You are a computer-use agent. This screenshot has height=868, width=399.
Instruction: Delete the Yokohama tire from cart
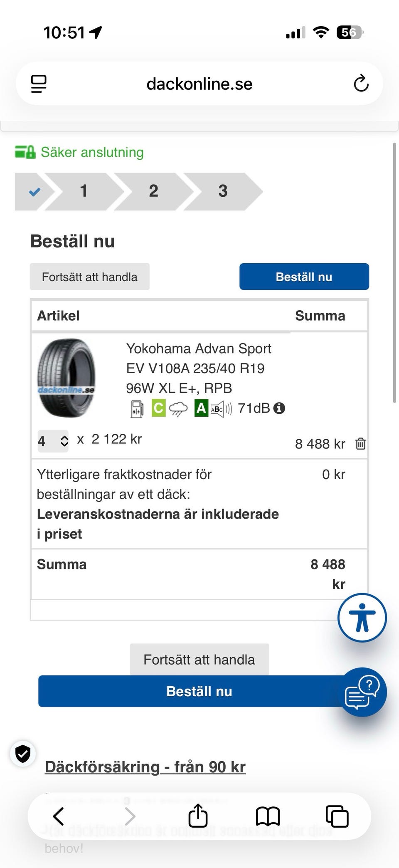click(x=360, y=444)
